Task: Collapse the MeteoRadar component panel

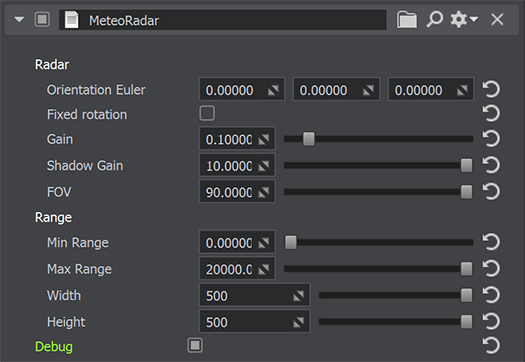Action: [x=19, y=19]
